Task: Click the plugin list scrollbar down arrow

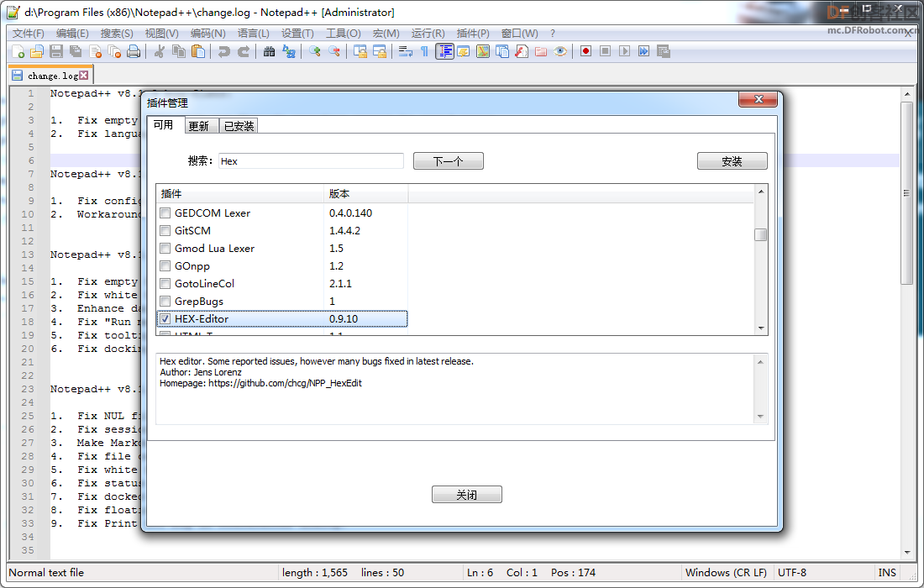Action: point(761,328)
